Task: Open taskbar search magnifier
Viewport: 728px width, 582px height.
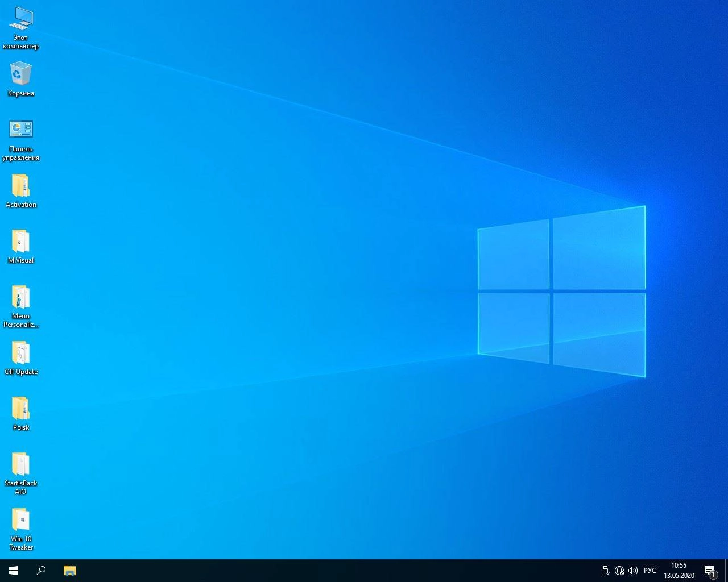Action: pos(41,571)
